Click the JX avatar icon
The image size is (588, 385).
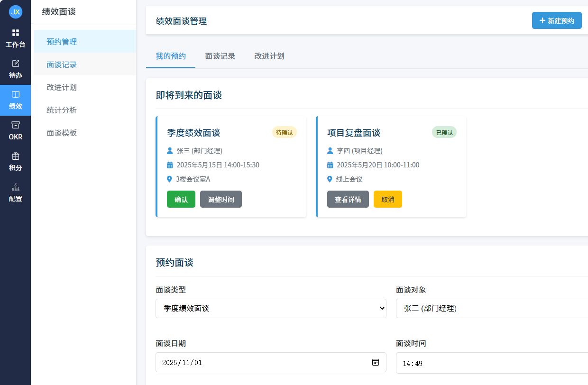(x=16, y=12)
